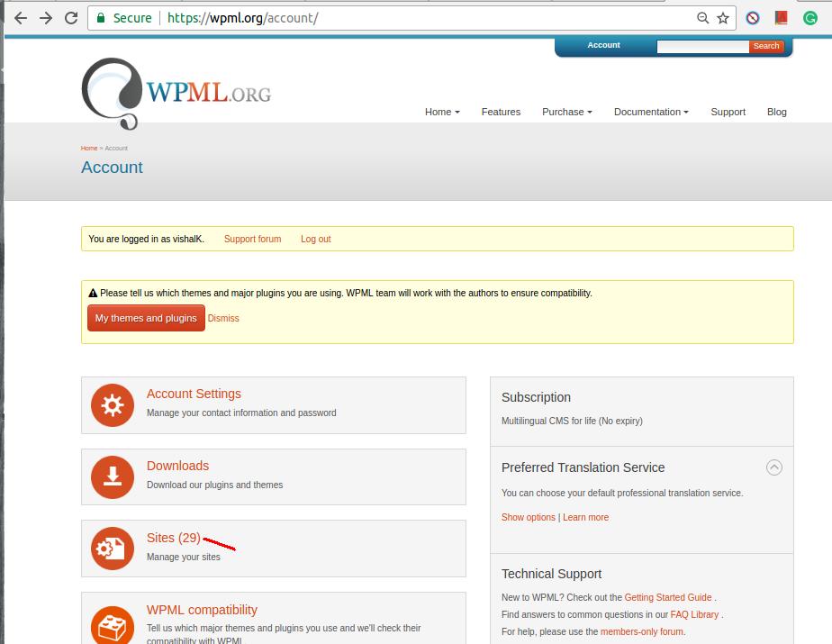Click 'Download our plugins and themes' text
The height and width of the screenshot is (644, 832).
coord(215,485)
